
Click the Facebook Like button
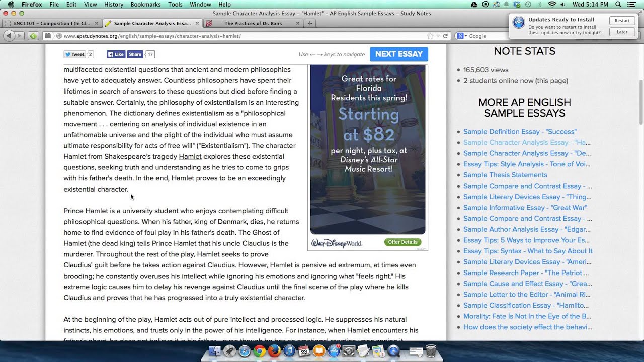click(116, 54)
